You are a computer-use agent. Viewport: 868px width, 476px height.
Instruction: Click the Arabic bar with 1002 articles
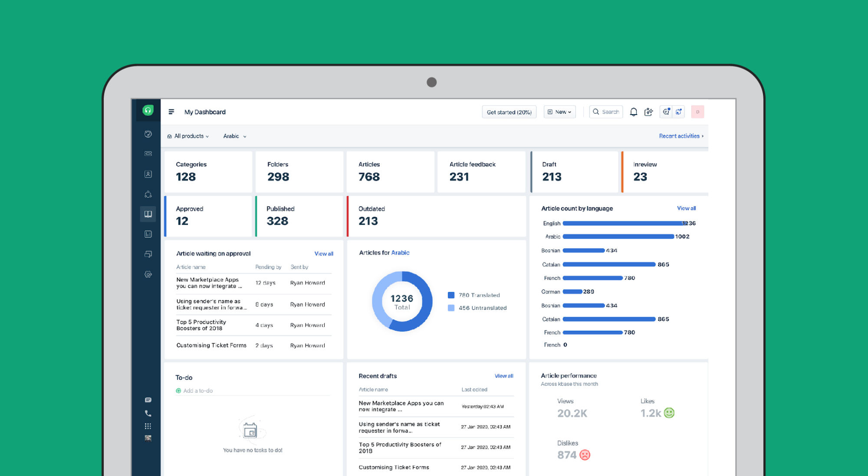click(618, 237)
